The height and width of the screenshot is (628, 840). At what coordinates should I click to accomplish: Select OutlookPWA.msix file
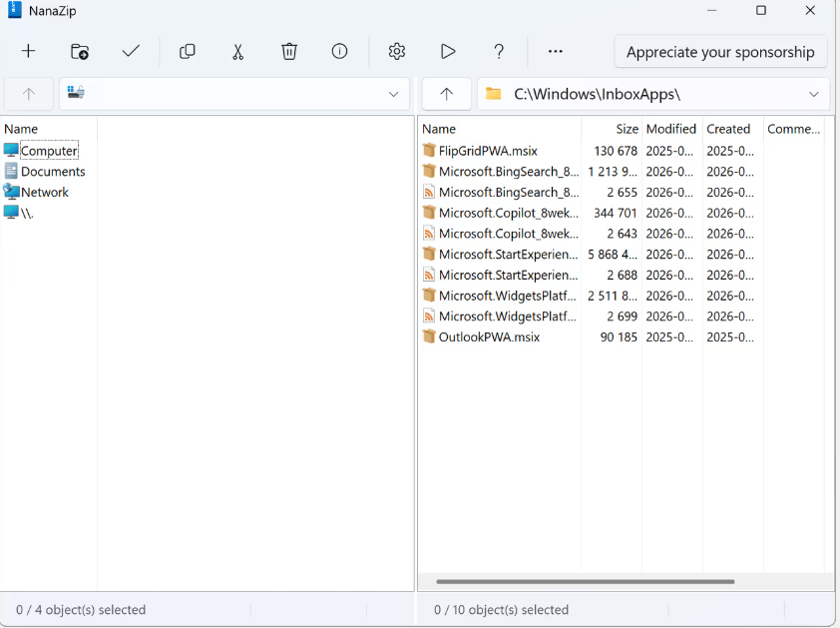489,337
